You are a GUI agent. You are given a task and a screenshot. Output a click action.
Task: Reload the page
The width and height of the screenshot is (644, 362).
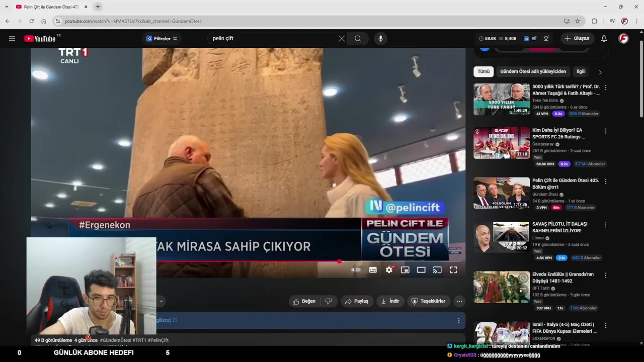click(31, 21)
